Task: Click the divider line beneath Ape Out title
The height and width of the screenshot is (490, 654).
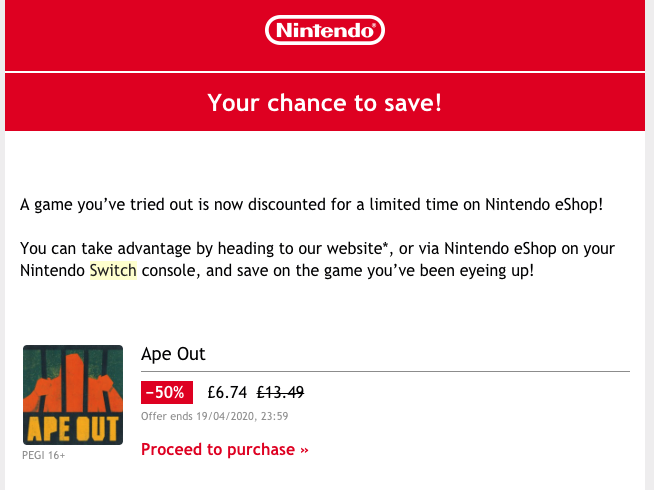Action: pos(385,371)
